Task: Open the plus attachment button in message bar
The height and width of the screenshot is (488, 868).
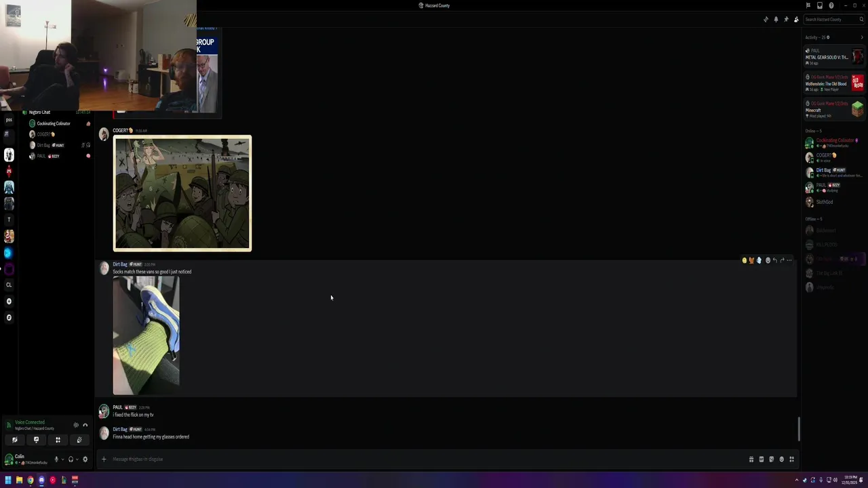Action: tap(104, 460)
